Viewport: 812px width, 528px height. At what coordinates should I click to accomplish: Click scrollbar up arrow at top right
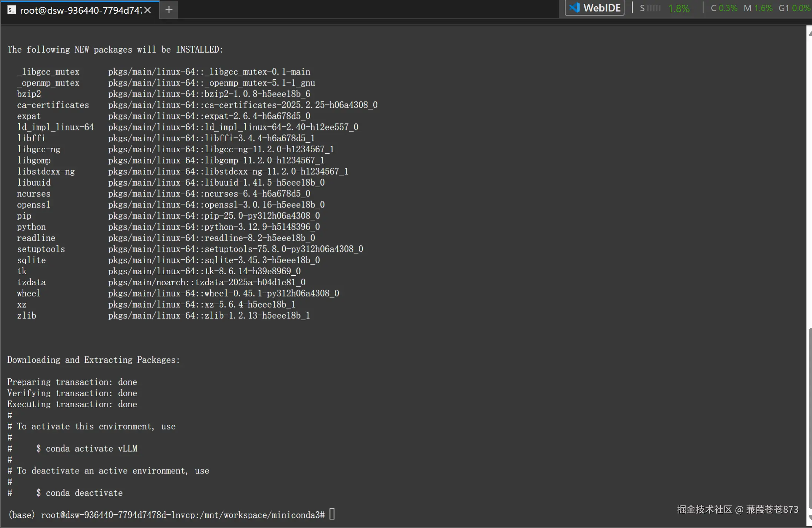tap(809, 34)
